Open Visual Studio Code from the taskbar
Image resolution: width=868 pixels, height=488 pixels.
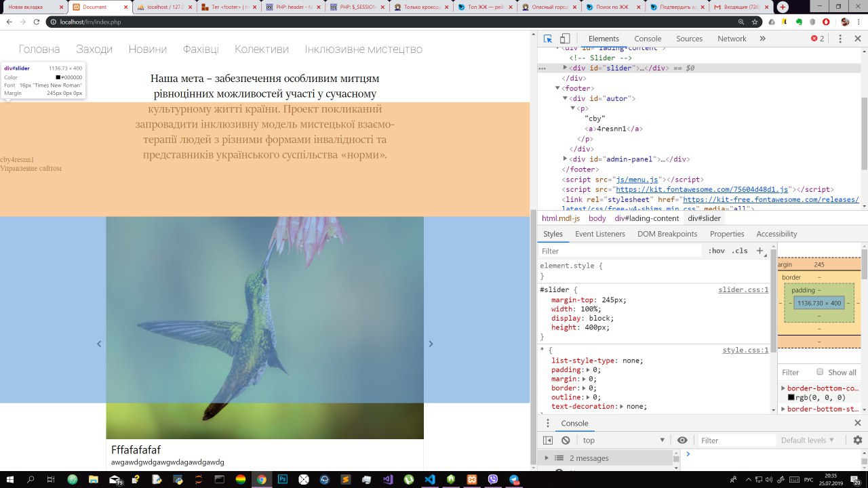tap(429, 479)
